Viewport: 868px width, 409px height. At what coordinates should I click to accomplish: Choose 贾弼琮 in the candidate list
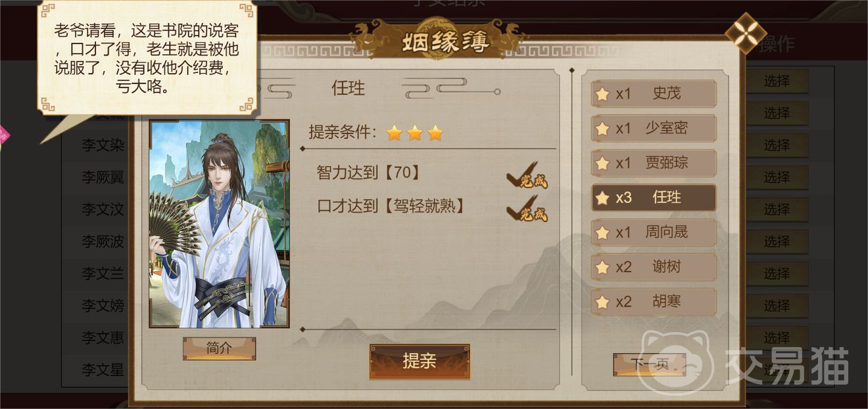(x=654, y=163)
